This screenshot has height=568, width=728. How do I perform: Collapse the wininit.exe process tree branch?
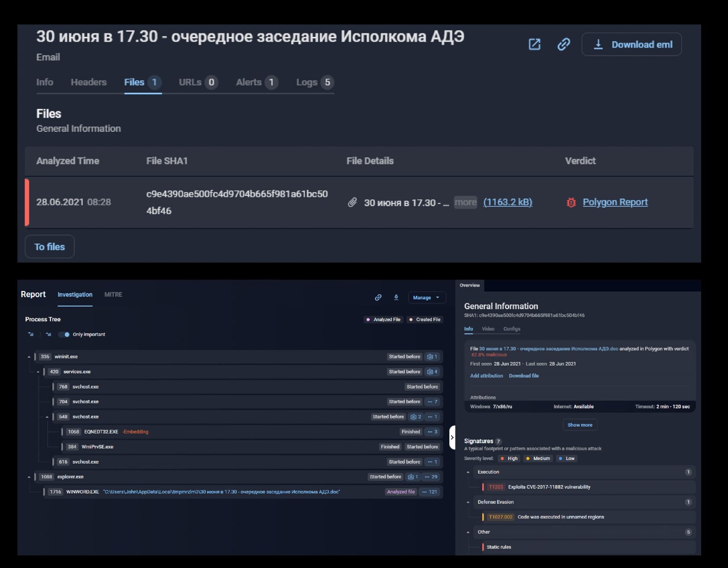pos(29,356)
